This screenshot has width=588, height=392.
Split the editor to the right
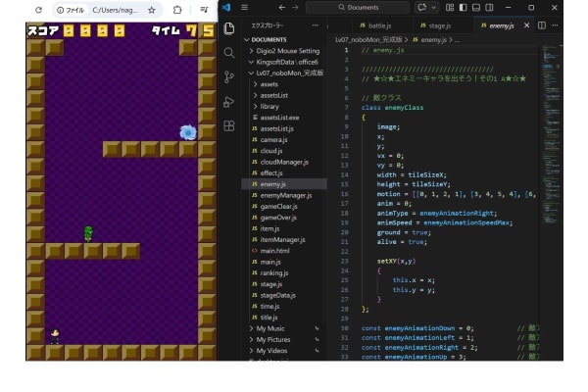point(542,25)
